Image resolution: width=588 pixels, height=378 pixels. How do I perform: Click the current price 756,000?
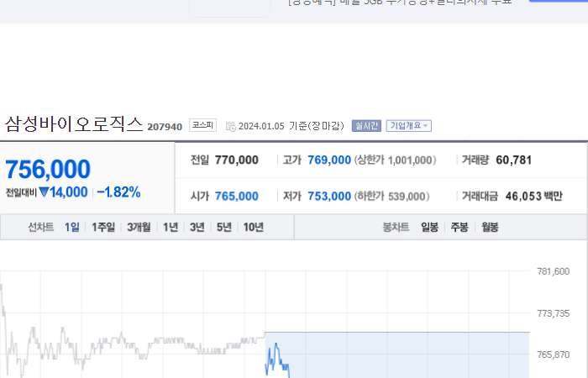pos(48,169)
